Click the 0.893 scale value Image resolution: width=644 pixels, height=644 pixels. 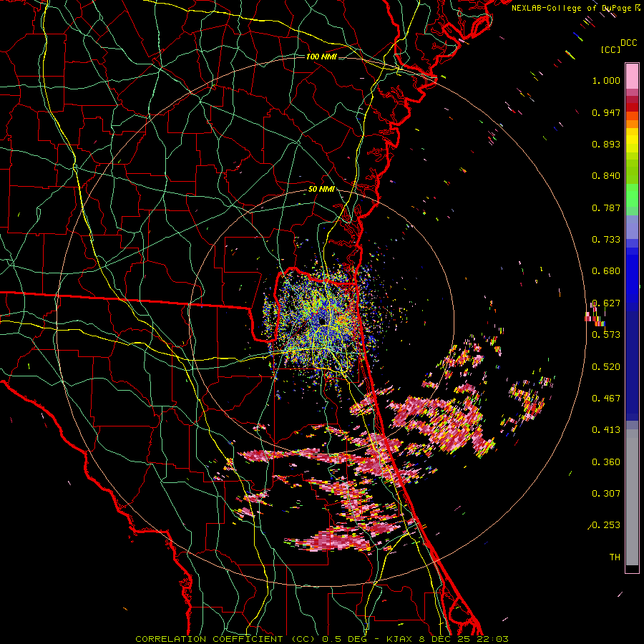[606, 144]
